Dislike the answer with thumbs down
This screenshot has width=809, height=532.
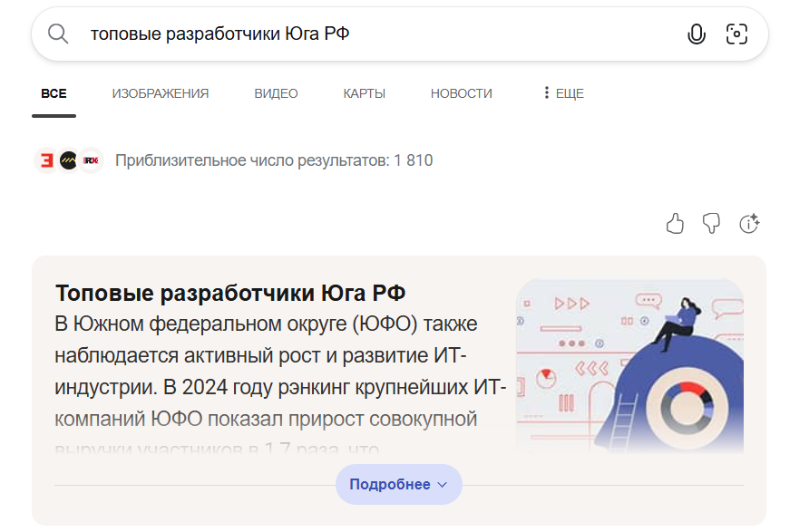pos(712,224)
